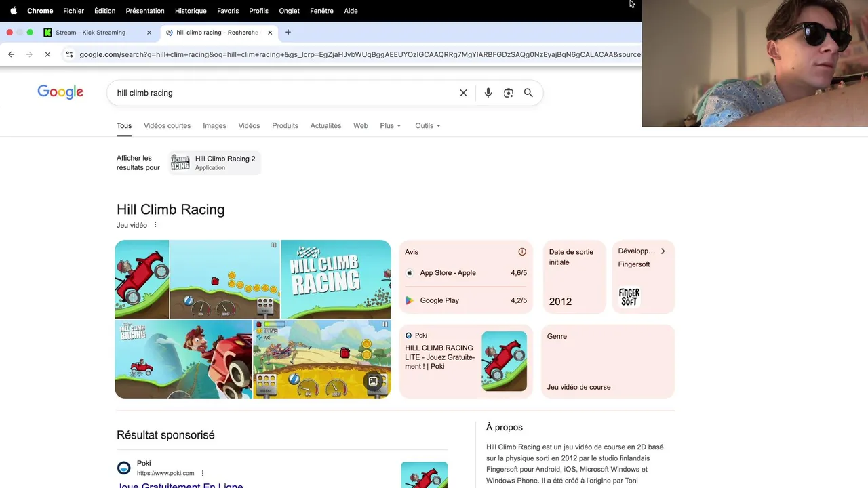Open the red jeep game thumbnail

pyautogui.click(x=142, y=279)
